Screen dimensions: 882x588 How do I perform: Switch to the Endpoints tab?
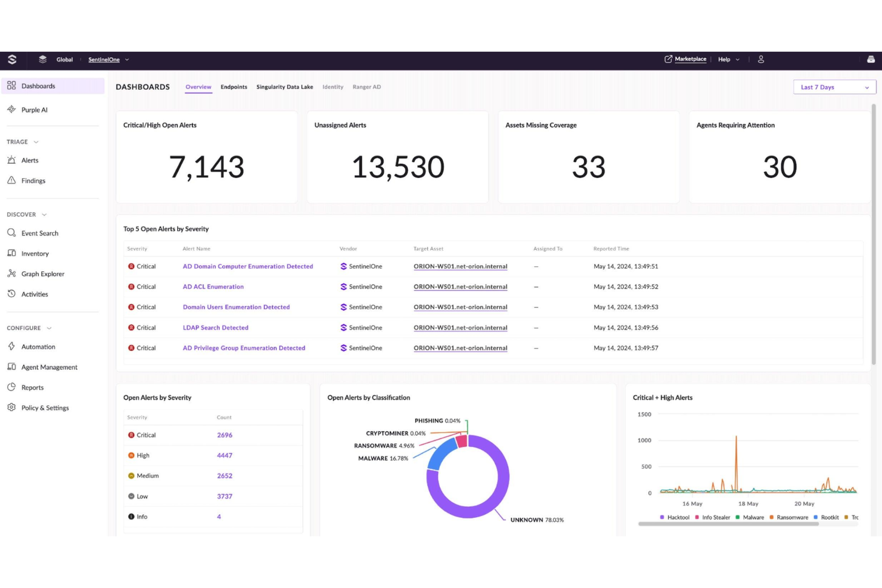pyautogui.click(x=234, y=87)
